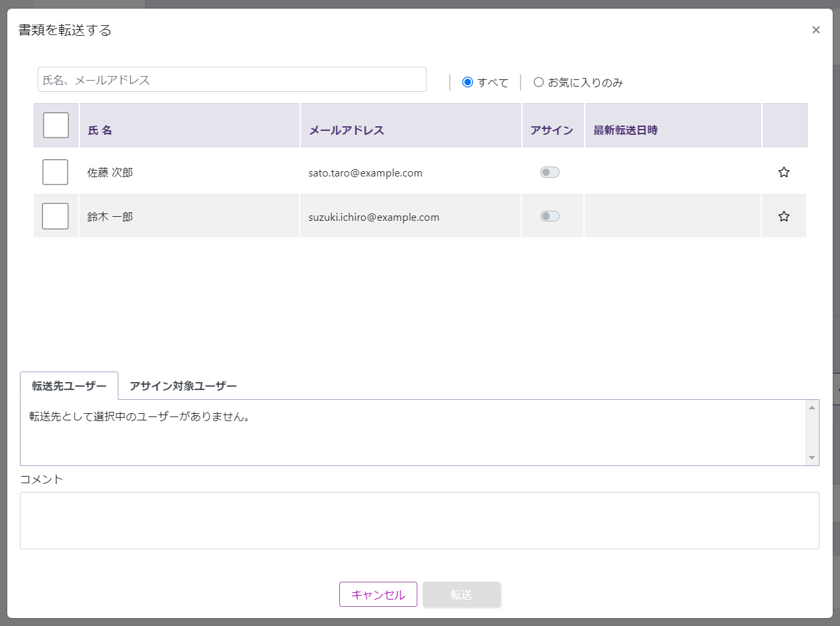The image size is (840, 626).
Task: Click the 氏名 column header
Action: coord(100,130)
